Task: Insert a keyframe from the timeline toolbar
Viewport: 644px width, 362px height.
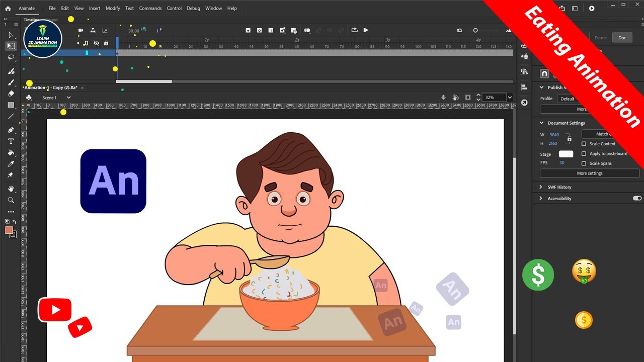Action: coord(248,30)
